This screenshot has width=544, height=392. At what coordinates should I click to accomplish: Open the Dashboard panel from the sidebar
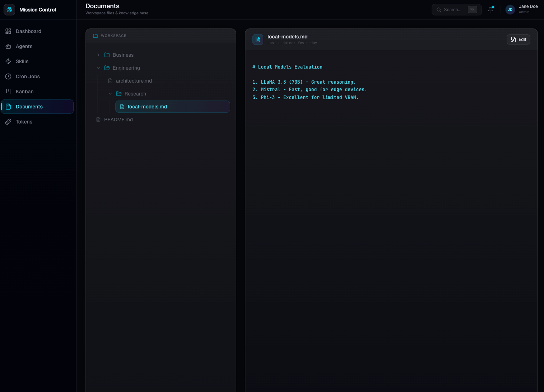click(8, 31)
